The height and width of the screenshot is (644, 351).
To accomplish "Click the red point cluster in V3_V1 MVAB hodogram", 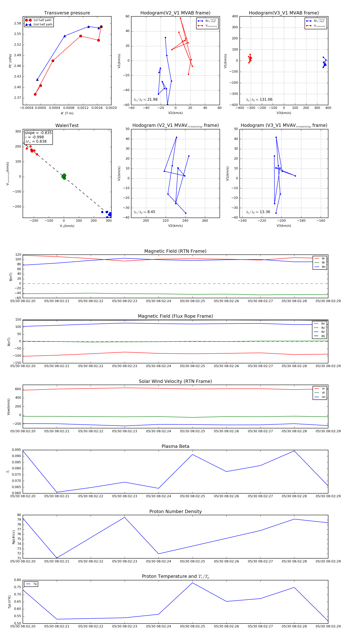I will point(250,58).
